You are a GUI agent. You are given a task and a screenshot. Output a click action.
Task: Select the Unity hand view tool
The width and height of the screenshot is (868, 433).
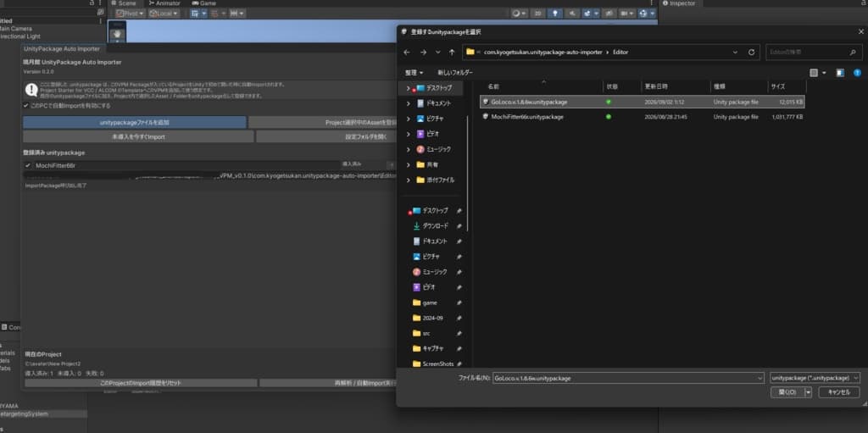pos(117,35)
